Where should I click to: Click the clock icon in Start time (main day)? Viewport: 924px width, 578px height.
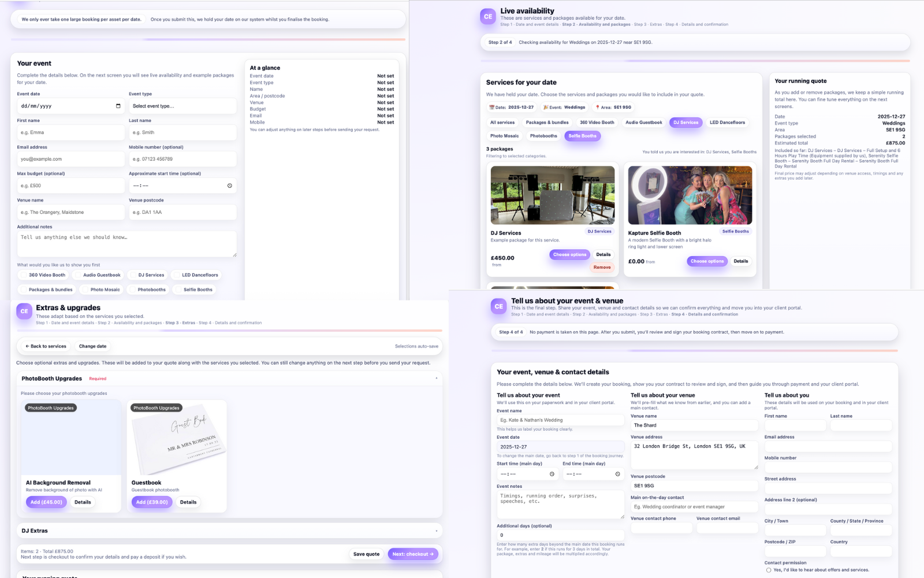(x=552, y=474)
